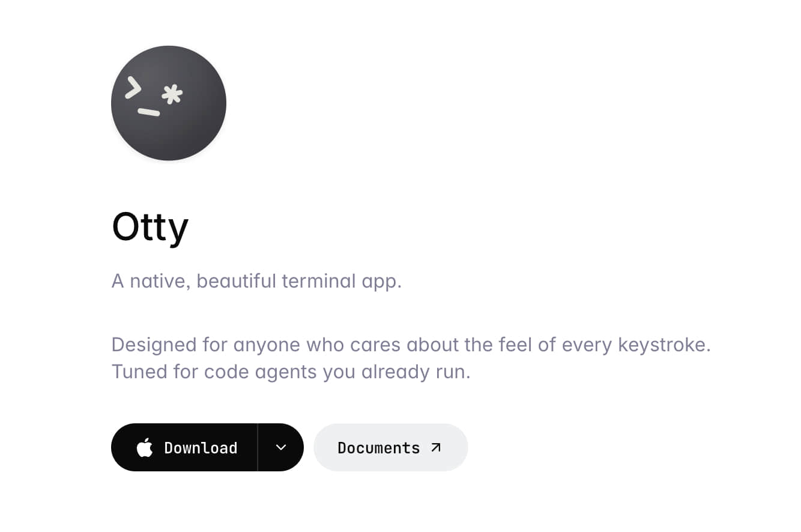Click the diagonal arrow icon beside Documents
This screenshot has width=801, height=532.
(437, 447)
